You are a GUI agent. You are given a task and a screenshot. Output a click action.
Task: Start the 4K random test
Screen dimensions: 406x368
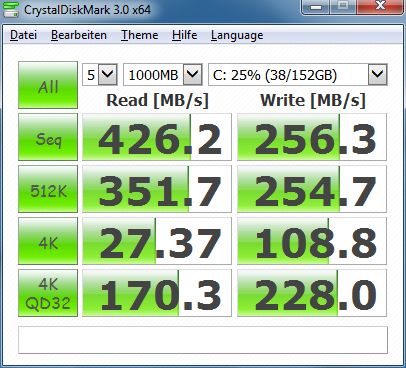48,241
